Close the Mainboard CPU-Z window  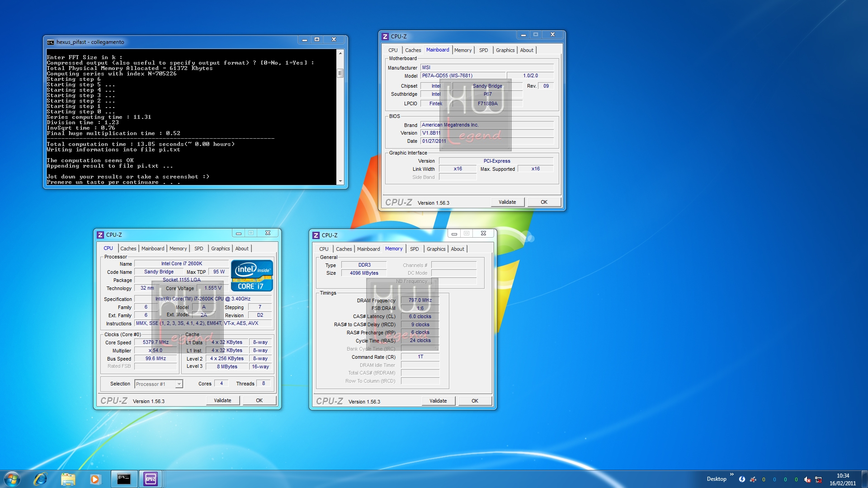click(552, 35)
